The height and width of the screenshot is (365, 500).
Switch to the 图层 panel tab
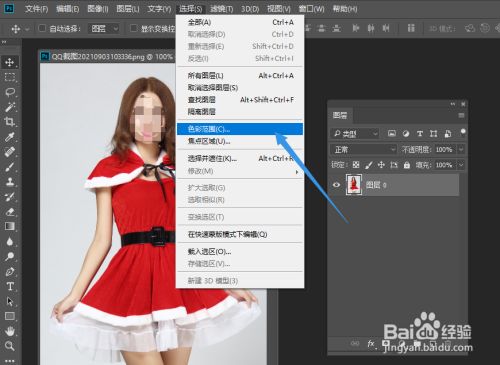[340, 115]
